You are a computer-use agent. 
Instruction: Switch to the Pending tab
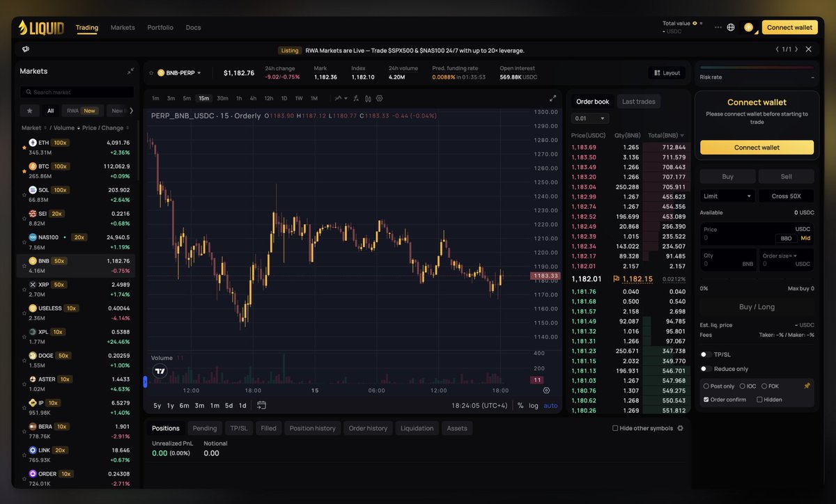pyautogui.click(x=205, y=428)
